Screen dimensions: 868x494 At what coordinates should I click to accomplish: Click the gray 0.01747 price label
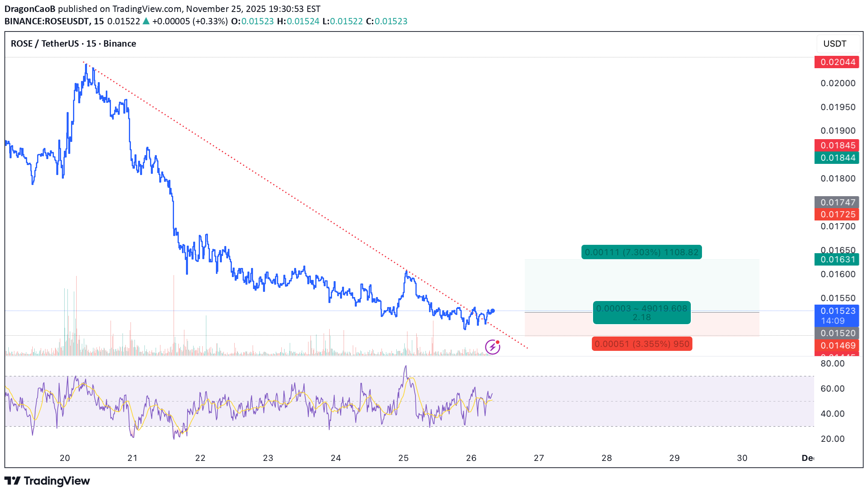pos(837,203)
